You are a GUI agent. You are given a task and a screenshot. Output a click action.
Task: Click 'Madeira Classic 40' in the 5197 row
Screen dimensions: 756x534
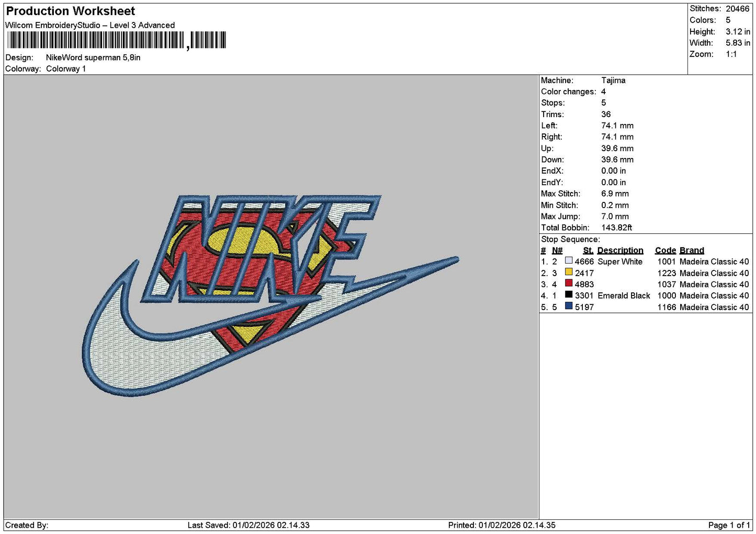714,308
